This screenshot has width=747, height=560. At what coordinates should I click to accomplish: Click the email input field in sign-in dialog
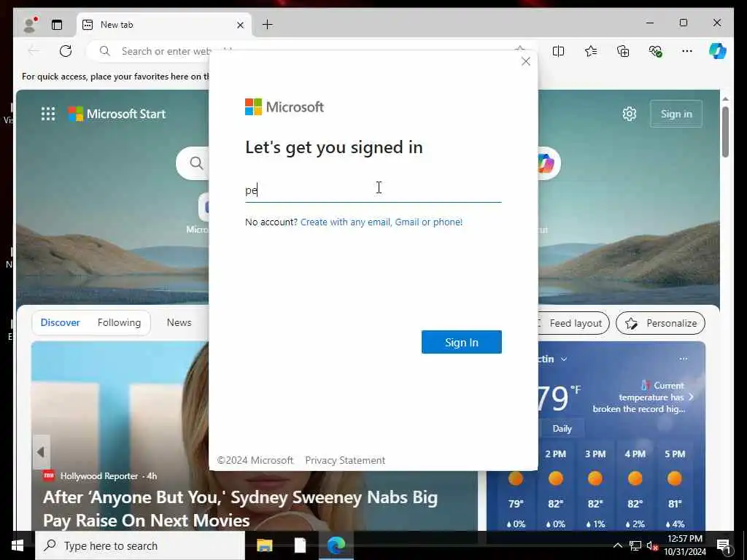(373, 190)
